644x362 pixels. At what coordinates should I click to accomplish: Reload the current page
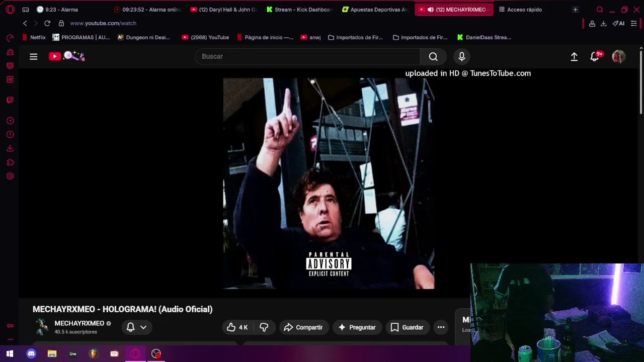click(x=47, y=23)
